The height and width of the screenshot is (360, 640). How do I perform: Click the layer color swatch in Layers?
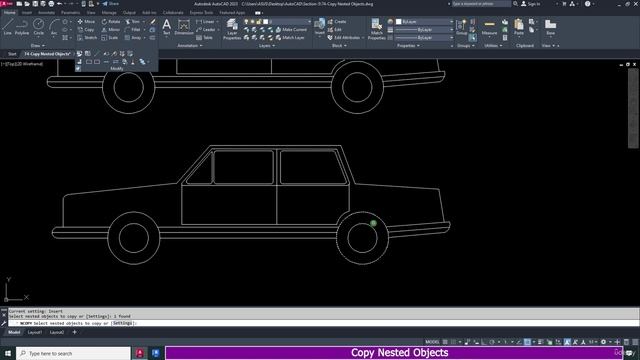pos(266,22)
